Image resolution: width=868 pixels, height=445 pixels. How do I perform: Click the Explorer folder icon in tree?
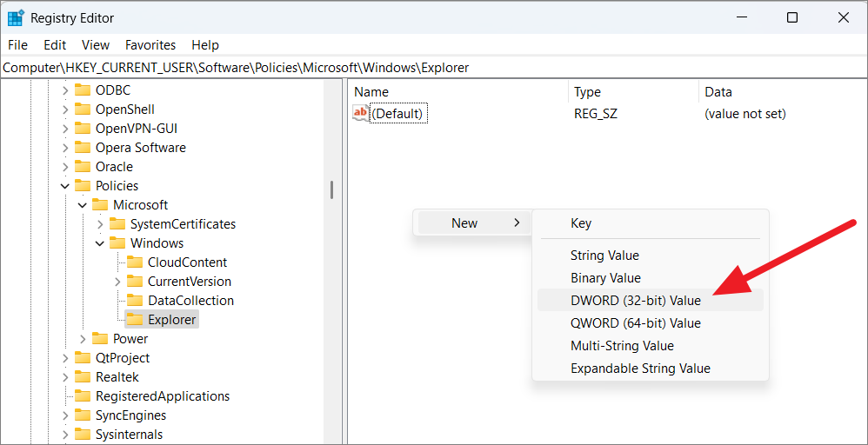coord(135,320)
